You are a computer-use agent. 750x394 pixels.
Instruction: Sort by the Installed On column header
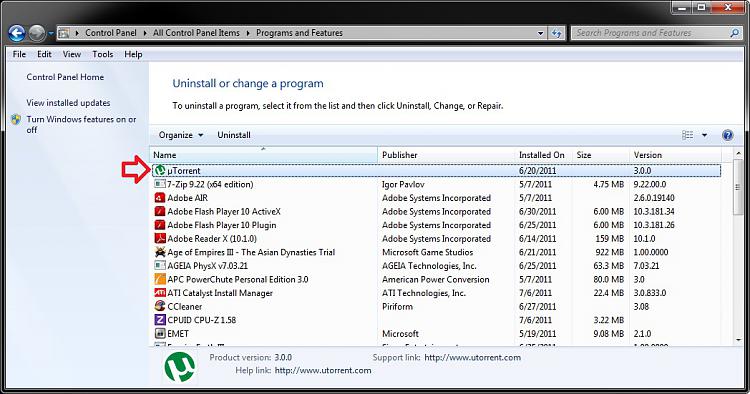(543, 155)
